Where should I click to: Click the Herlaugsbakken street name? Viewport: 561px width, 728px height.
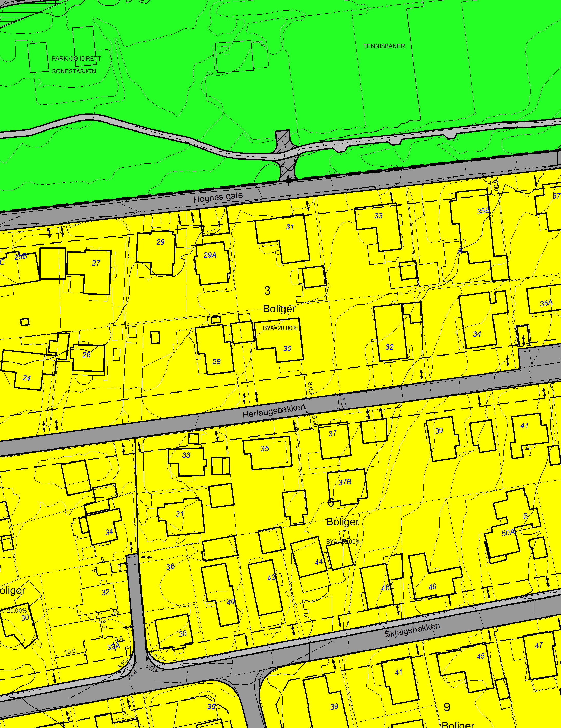click(x=273, y=411)
